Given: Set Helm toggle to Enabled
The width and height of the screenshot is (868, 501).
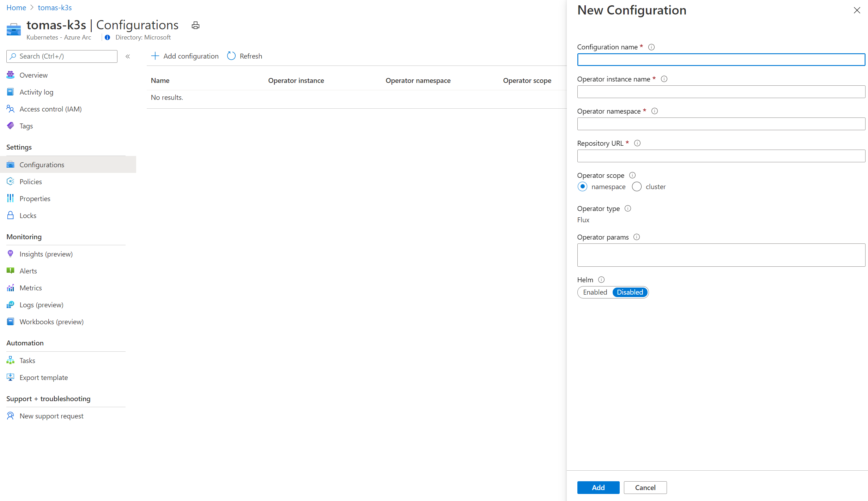Looking at the screenshot, I should point(595,292).
